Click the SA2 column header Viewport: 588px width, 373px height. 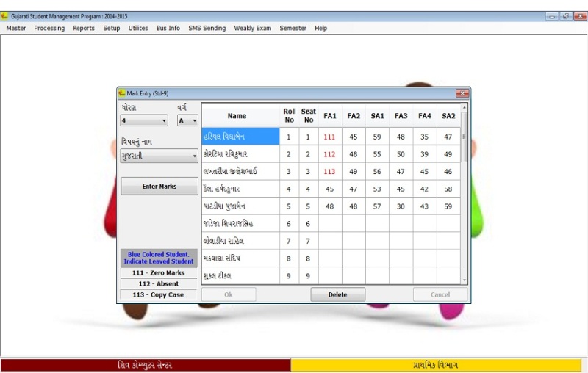click(x=448, y=116)
